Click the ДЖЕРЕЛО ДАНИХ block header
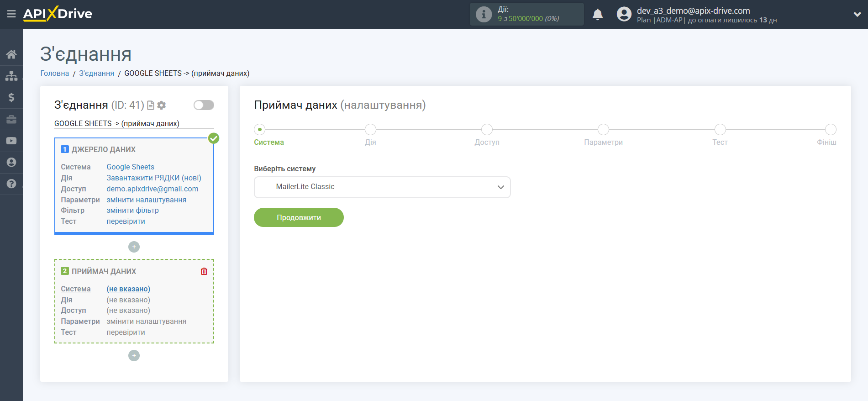 click(x=104, y=149)
